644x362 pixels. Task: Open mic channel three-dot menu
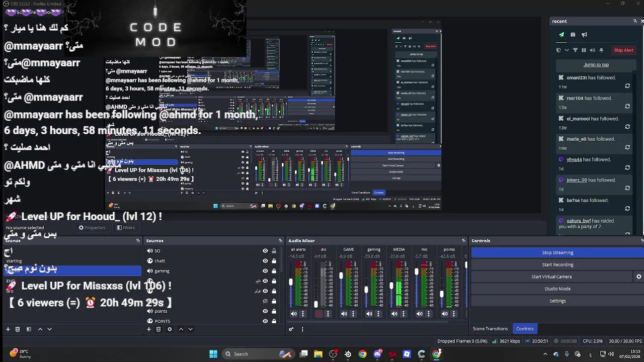429,314
